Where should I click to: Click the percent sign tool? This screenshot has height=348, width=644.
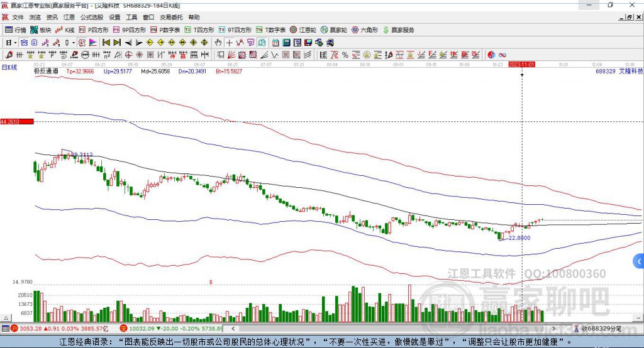345,55
